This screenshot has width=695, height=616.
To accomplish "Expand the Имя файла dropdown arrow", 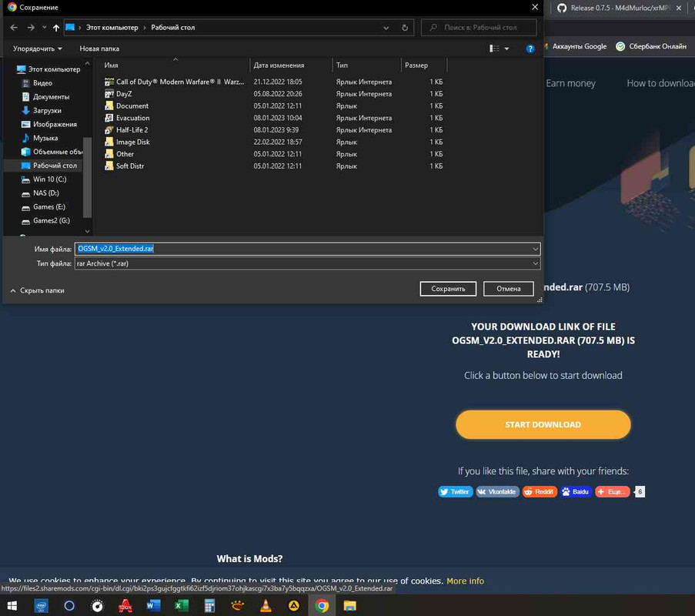I will 536,249.
